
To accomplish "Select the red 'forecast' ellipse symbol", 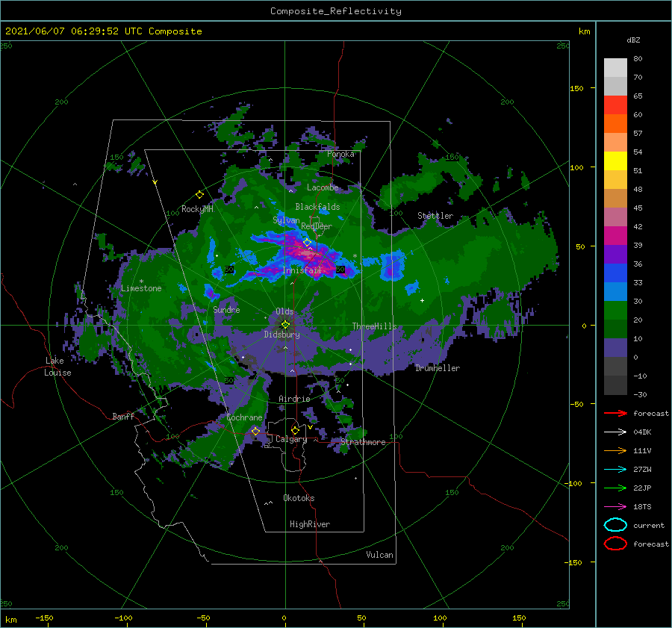I will (x=615, y=544).
